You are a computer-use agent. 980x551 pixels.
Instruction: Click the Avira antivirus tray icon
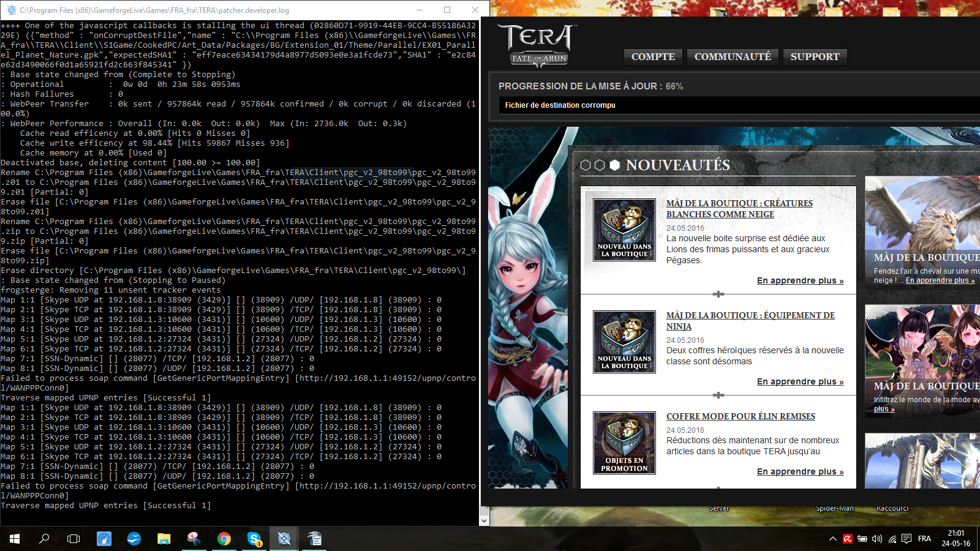coord(848,539)
